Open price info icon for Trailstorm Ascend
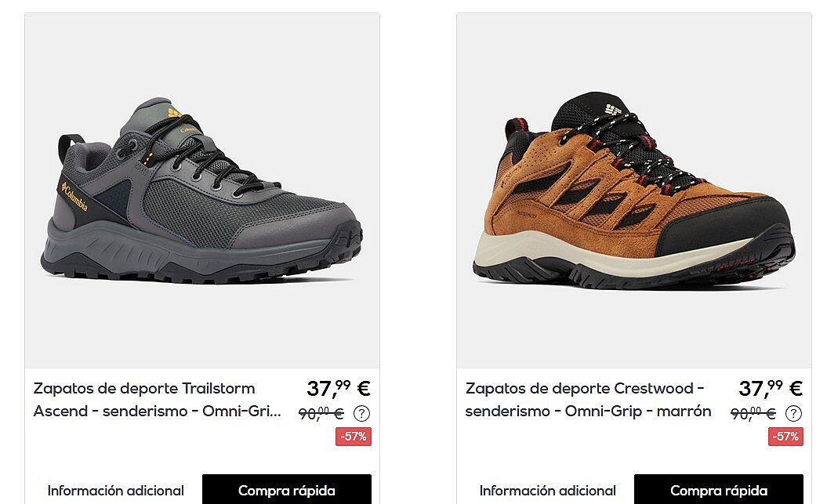The height and width of the screenshot is (504, 827). (361, 414)
